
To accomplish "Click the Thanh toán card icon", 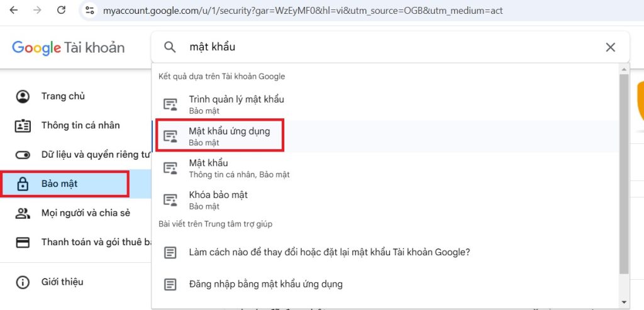I will coord(23,243).
